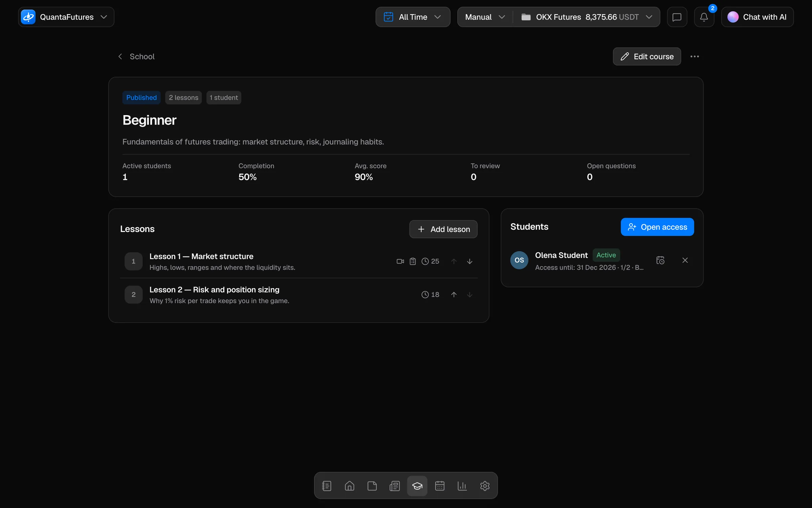Screen dimensions: 812x508
Task: Click the Avg. score 90% value
Action: coord(364,177)
